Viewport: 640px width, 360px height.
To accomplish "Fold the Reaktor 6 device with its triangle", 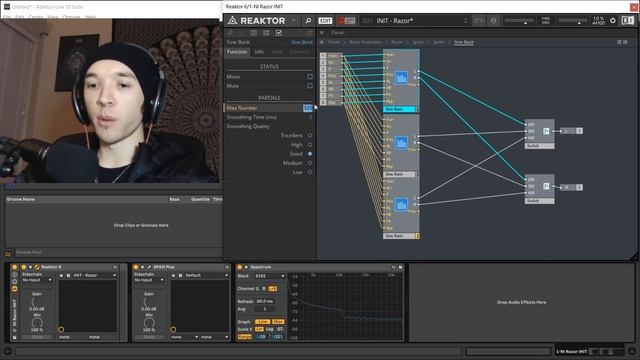I will pyautogui.click(x=30, y=267).
